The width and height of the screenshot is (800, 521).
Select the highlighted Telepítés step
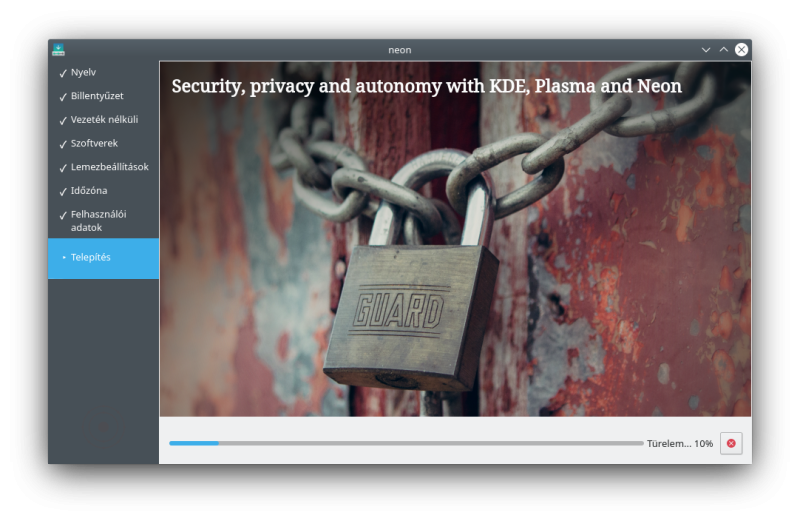point(104,258)
